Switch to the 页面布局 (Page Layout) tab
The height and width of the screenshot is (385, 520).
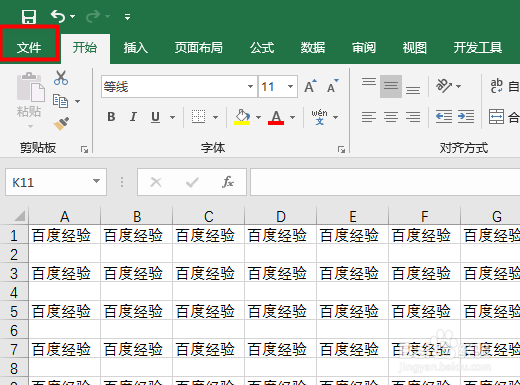[199, 47]
